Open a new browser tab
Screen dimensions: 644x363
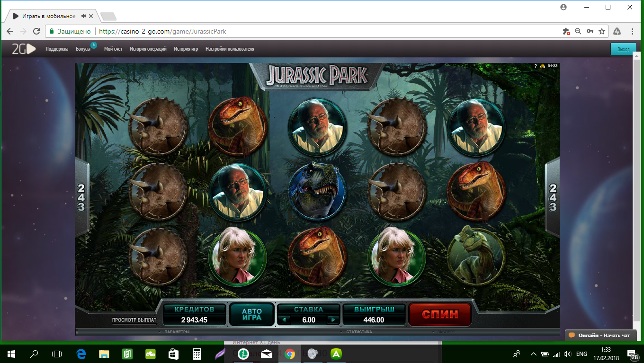click(108, 17)
